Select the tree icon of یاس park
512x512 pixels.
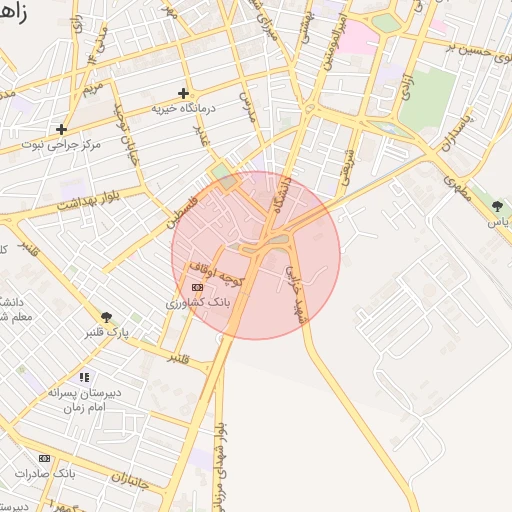[497, 206]
